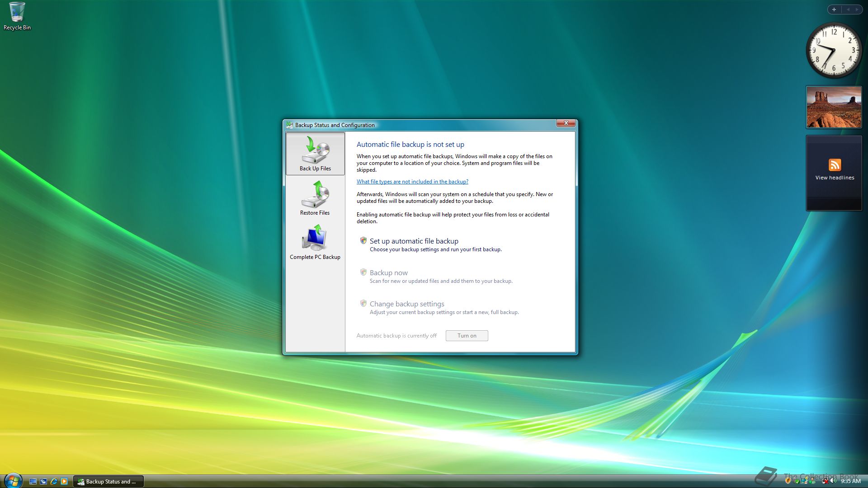Screen dimensions: 868x488
Task: Open the Complete PC Backup section
Action: click(315, 243)
